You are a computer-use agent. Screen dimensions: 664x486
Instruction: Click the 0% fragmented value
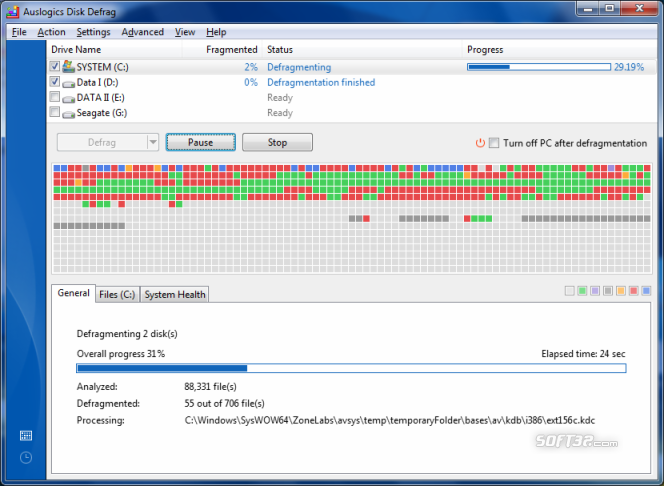click(x=251, y=82)
